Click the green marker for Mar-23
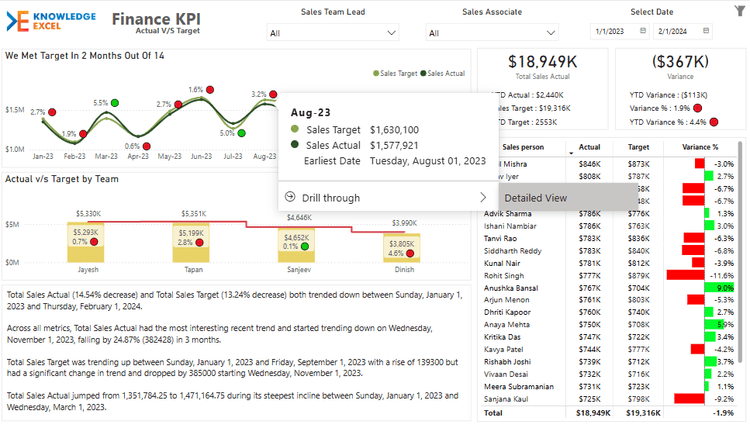Screen dimensions: 750x424 click(x=115, y=103)
